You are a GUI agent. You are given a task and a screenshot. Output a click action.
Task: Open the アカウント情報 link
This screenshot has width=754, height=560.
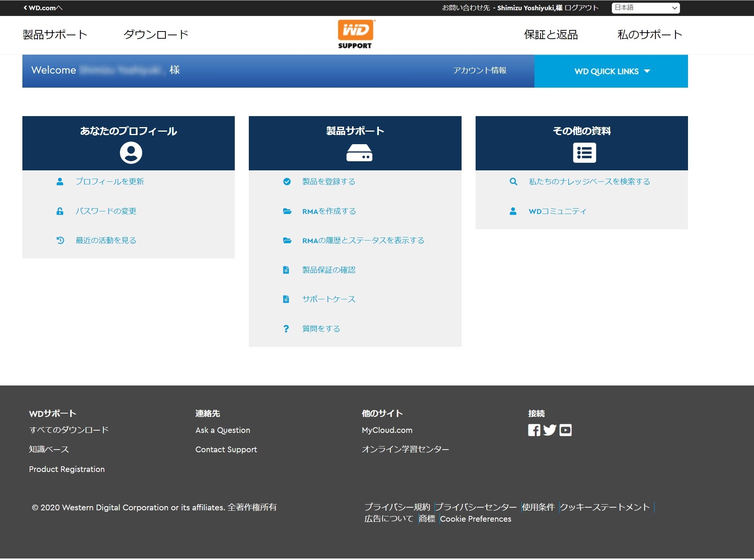coord(479,71)
